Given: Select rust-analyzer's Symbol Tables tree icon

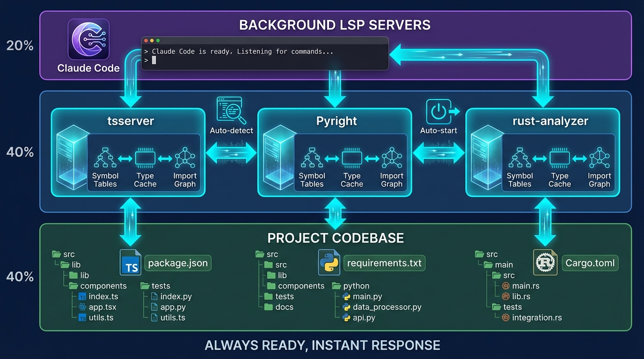Looking at the screenshot, I should (x=520, y=158).
